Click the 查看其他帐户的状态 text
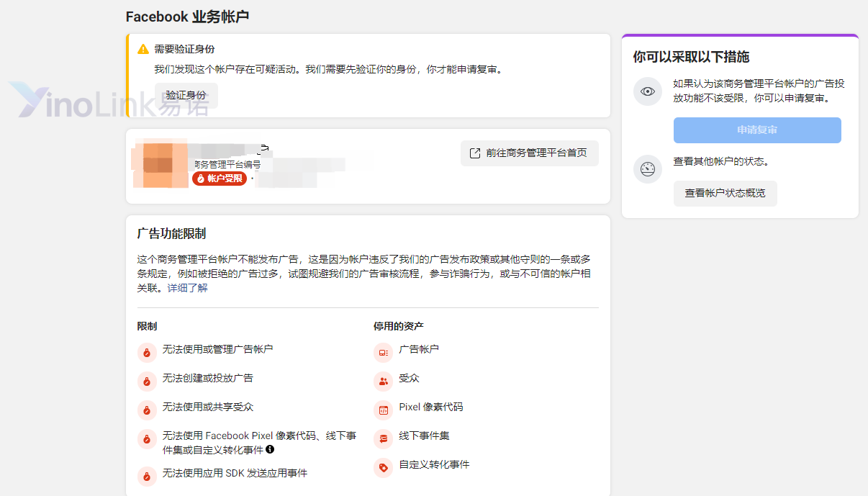This screenshot has height=496, width=868. click(721, 161)
